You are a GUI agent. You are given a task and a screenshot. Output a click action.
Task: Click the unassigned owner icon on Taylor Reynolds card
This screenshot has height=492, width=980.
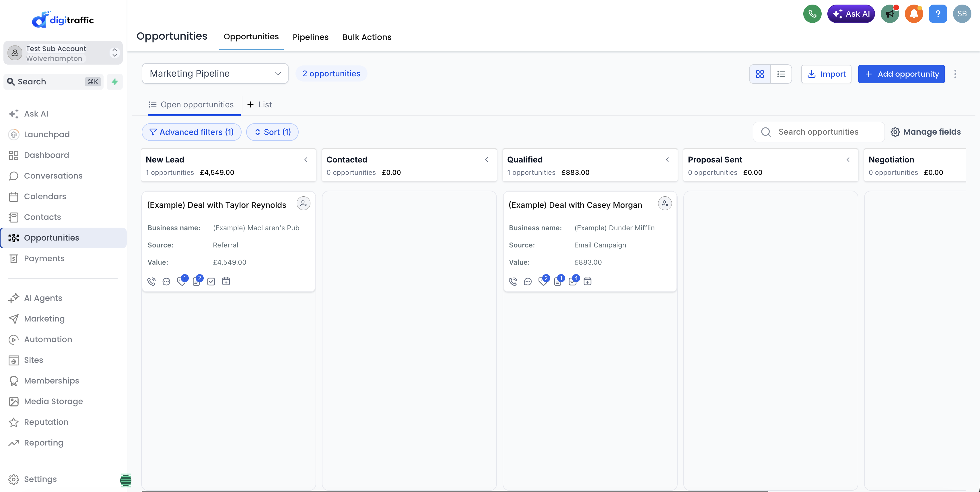click(x=303, y=204)
